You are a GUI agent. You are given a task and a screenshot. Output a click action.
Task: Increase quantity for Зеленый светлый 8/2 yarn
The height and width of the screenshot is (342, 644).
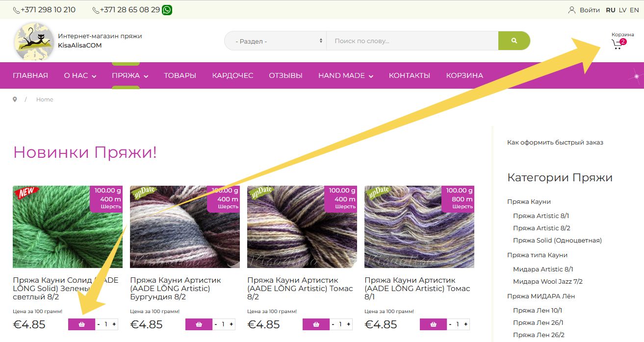114,324
